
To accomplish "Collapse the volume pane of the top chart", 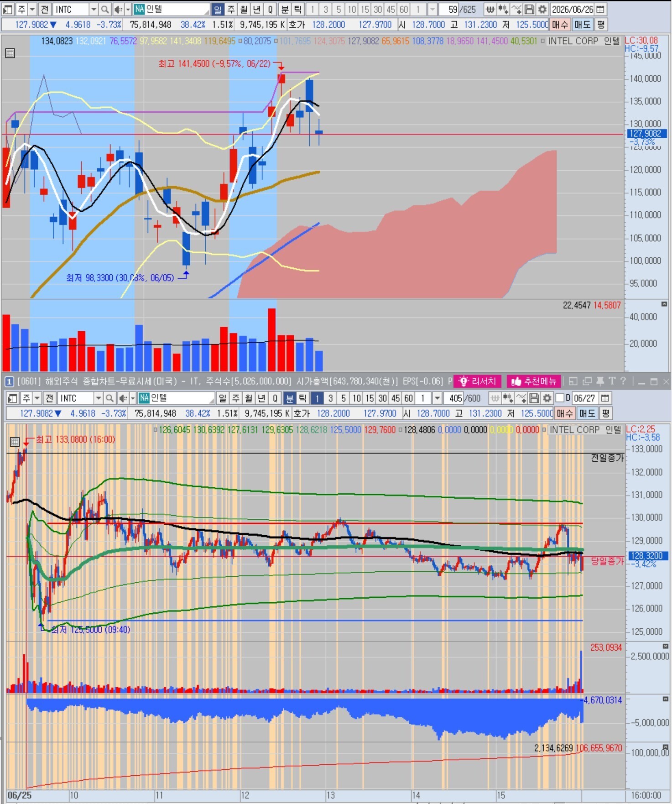I will click(664, 304).
